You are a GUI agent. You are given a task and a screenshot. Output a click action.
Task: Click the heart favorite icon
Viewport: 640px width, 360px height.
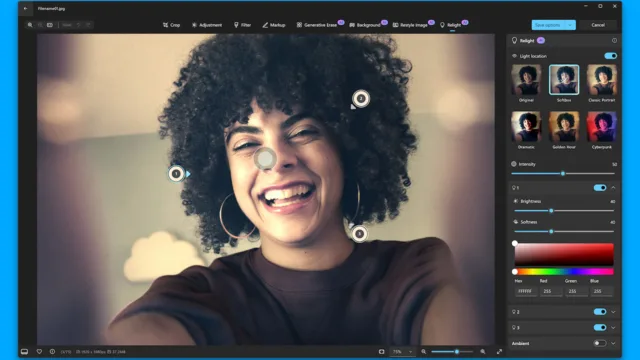click(39, 351)
